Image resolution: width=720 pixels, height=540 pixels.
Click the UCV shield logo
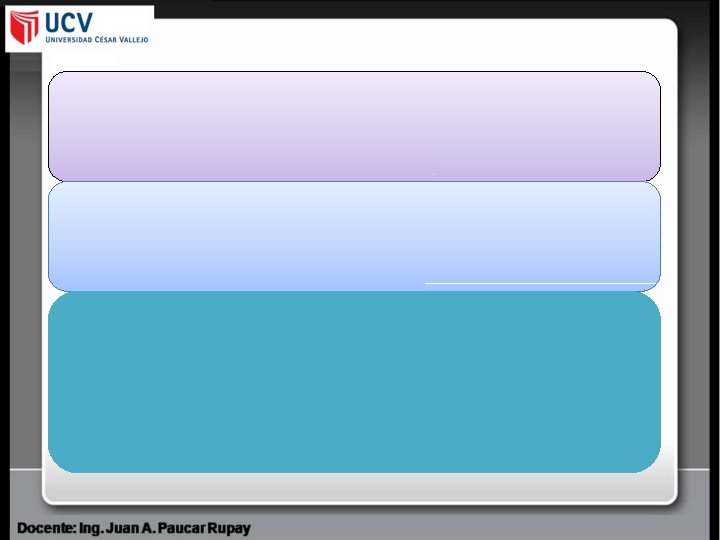pyautogui.click(x=25, y=27)
